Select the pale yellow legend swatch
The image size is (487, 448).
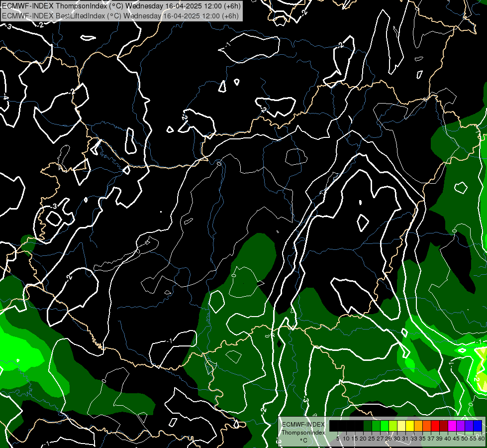click(401, 426)
